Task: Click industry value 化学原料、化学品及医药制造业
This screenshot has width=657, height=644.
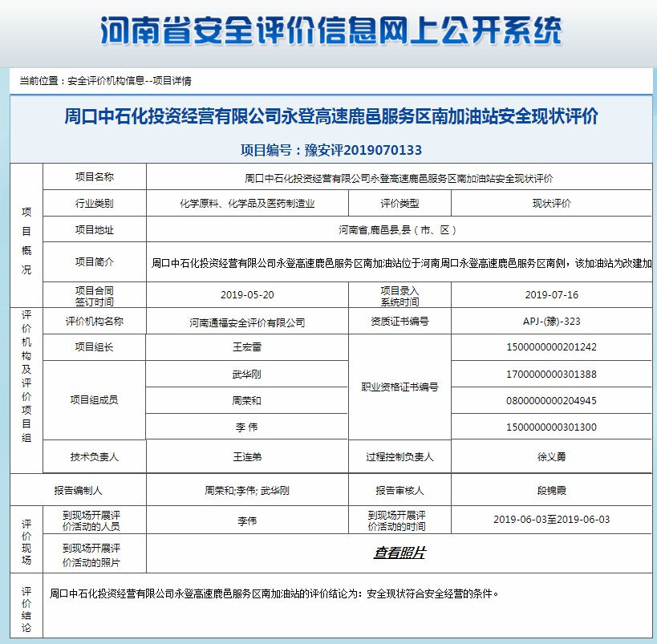Action: 247,204
